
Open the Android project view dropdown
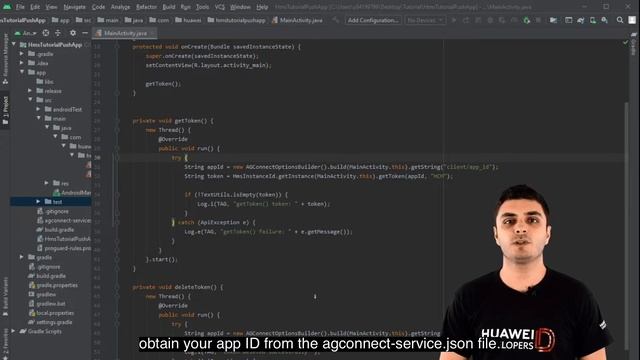click(26, 33)
